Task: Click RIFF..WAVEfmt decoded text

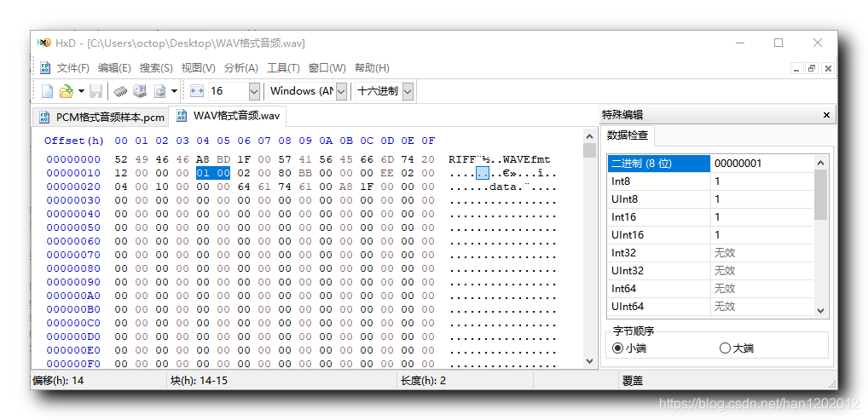Action: point(500,159)
